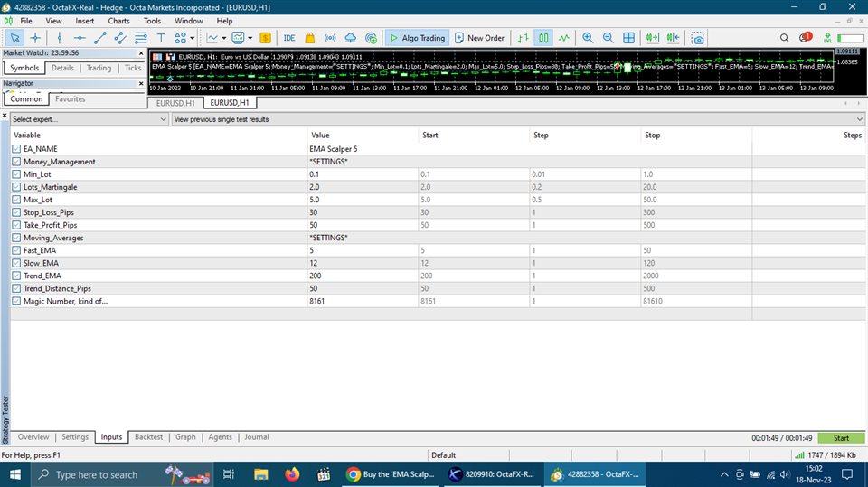The width and height of the screenshot is (868, 487).
Task: Draw a horizontal line
Action: point(80,38)
